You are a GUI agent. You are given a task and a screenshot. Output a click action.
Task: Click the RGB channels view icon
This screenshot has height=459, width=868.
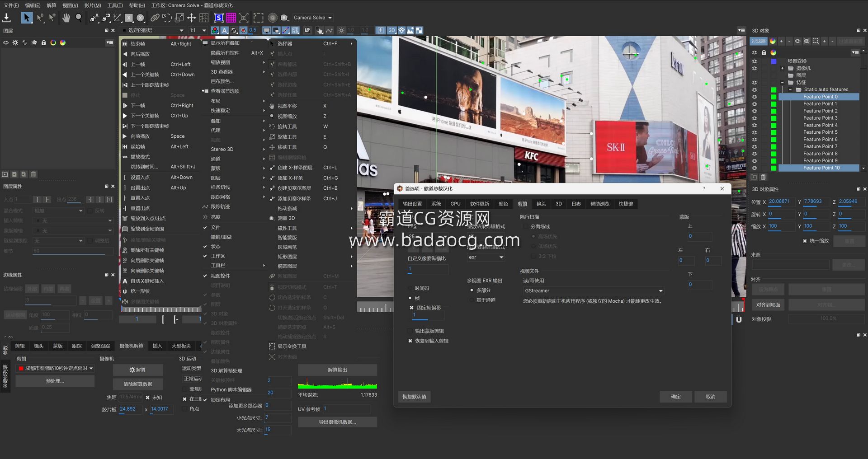pos(215,30)
